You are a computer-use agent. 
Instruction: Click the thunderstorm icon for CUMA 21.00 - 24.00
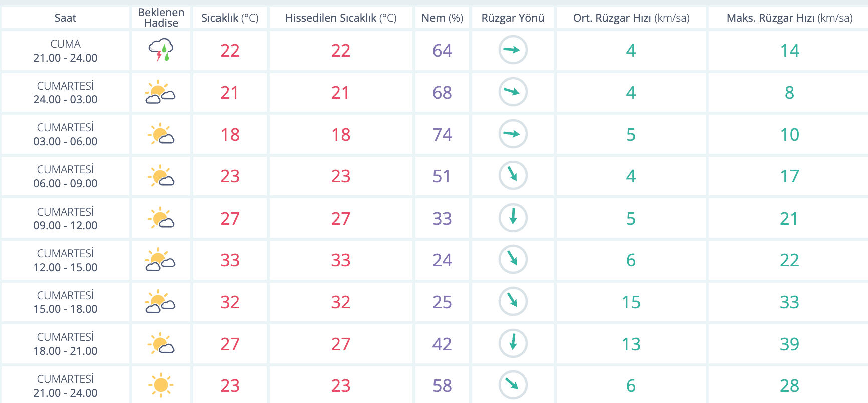pyautogui.click(x=161, y=50)
